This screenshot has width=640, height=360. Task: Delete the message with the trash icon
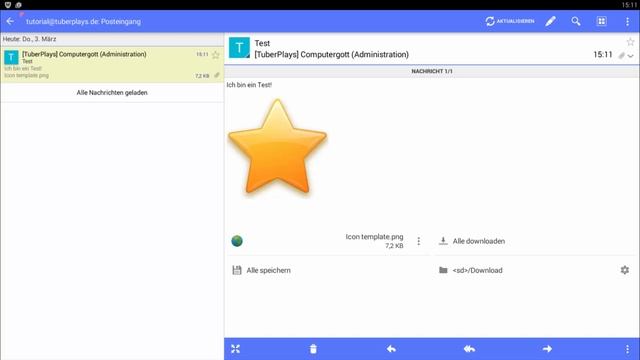[313, 349]
